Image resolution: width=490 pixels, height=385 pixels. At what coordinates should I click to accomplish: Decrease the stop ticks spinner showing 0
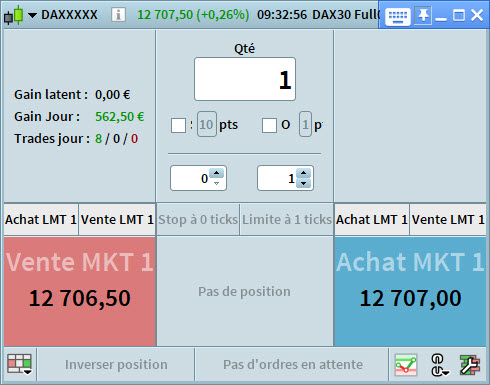click(217, 183)
